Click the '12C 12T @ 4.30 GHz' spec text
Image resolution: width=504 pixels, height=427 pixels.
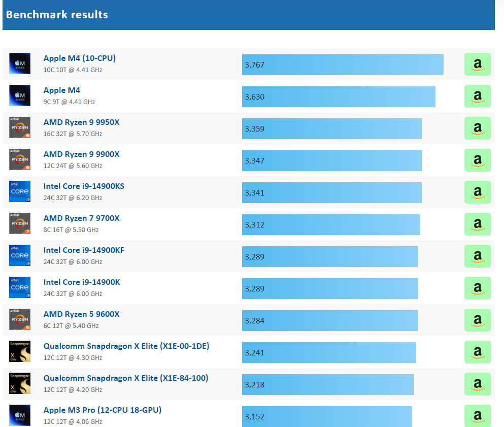tap(73, 358)
